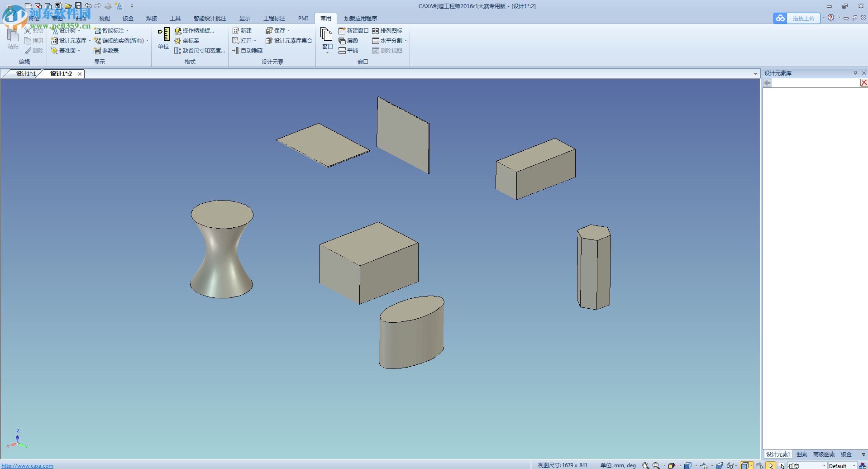868x469 pixels.
Task: Click the Undo arrow in quick access toolbar
Action: click(88, 6)
